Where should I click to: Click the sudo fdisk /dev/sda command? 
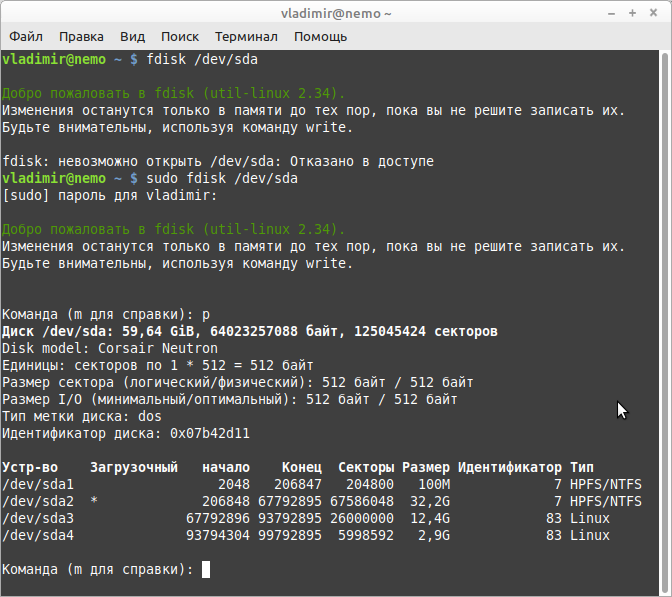(222, 178)
